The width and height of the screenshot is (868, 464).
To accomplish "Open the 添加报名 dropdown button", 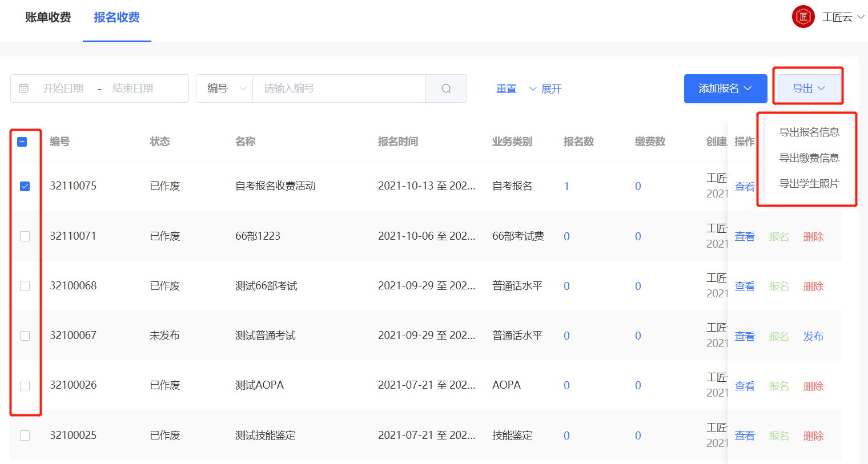I will click(x=725, y=88).
